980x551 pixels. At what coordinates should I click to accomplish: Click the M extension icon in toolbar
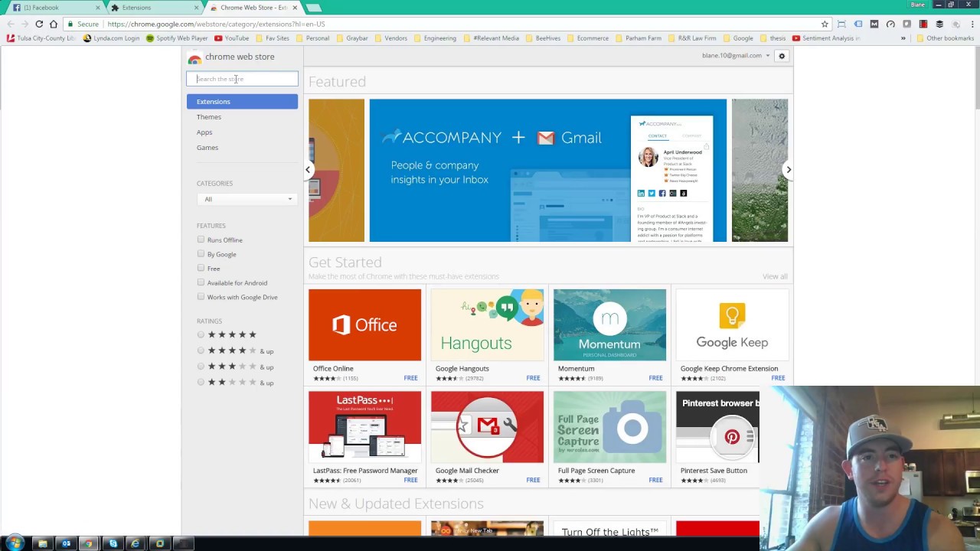coord(874,24)
